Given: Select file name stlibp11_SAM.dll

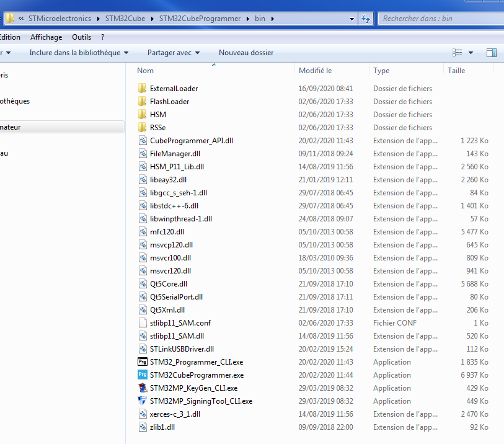Looking at the screenshot, I should 177,336.
